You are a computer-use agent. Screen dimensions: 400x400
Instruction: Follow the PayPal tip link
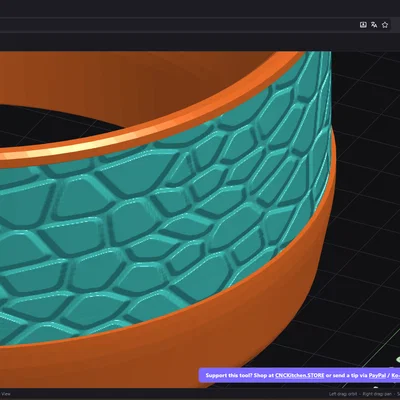coord(377,375)
